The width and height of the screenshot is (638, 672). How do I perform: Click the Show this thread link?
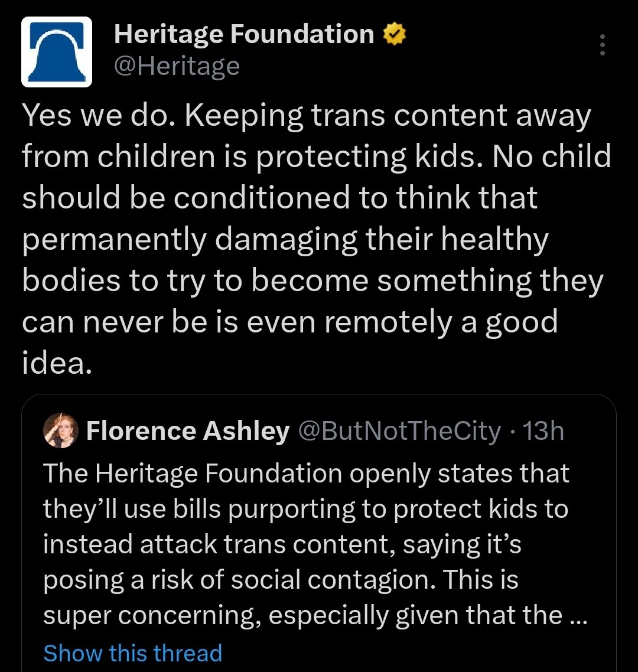pos(132,653)
